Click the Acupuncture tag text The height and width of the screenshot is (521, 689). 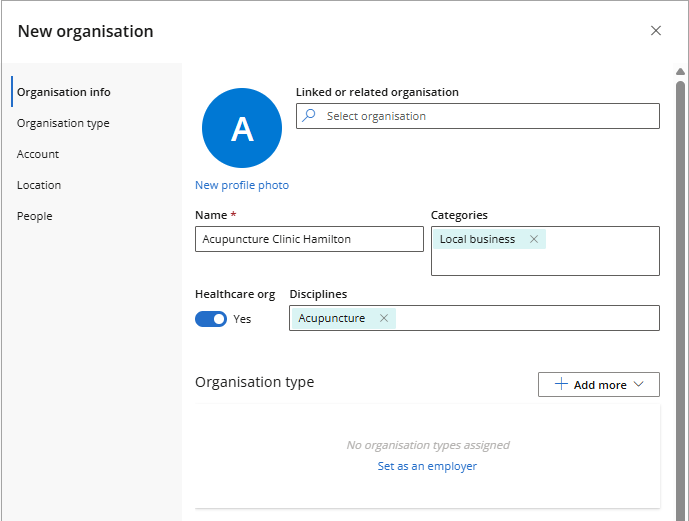click(332, 318)
